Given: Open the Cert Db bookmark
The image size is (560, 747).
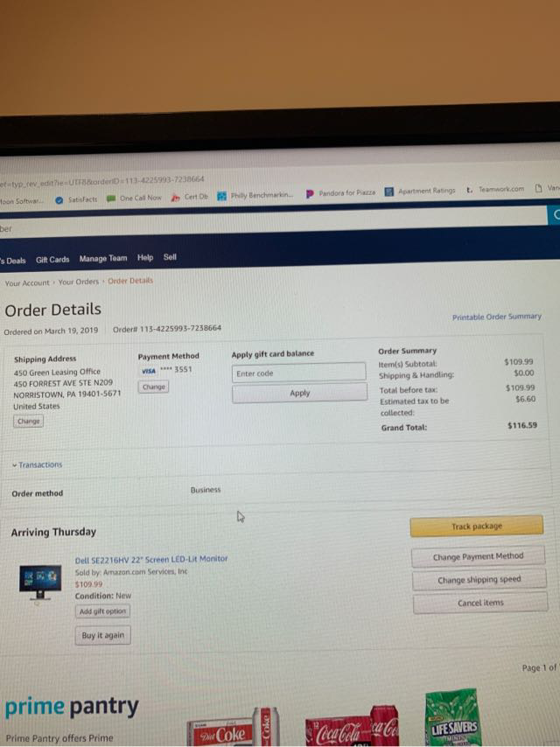Looking at the screenshot, I should click(x=190, y=197).
